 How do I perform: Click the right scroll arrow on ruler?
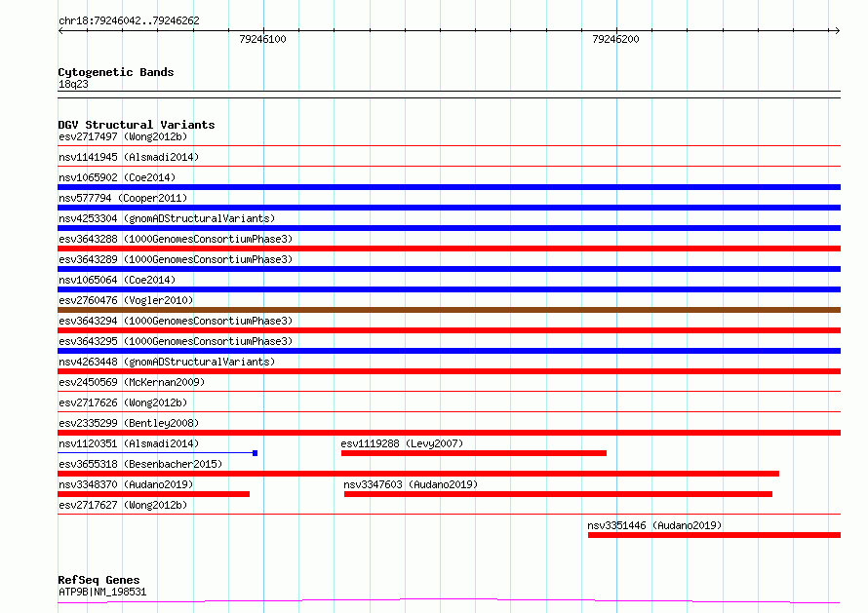pyautogui.click(x=837, y=31)
